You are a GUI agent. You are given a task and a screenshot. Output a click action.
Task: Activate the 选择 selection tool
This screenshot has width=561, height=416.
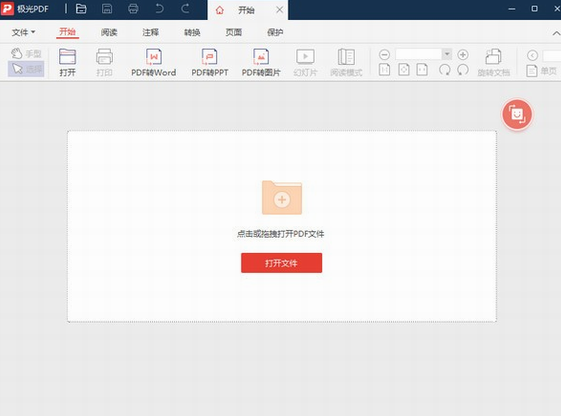pos(26,69)
